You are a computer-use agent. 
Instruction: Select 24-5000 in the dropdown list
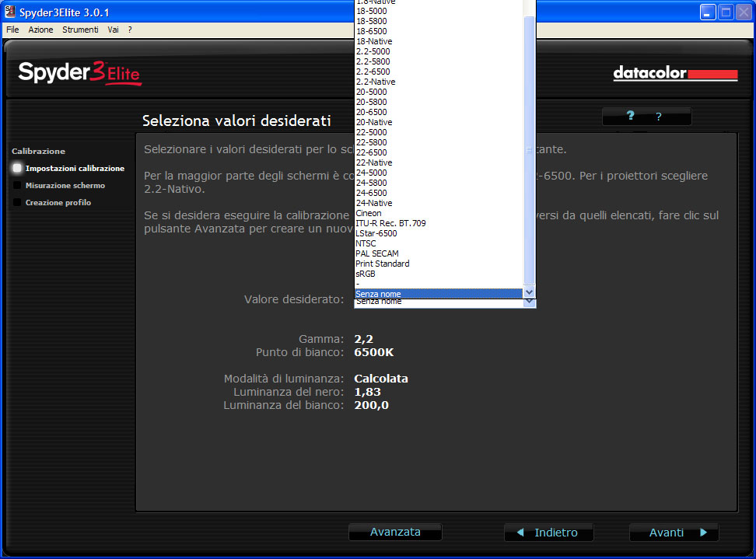coord(439,173)
